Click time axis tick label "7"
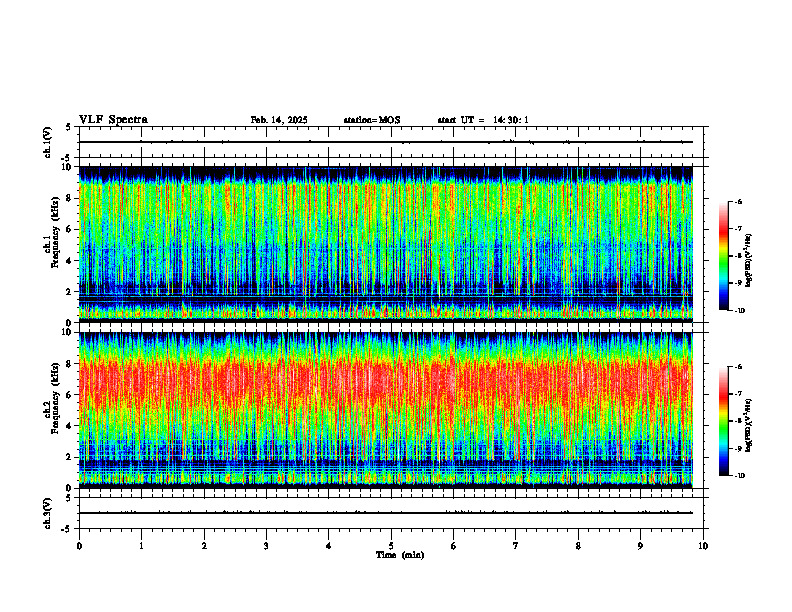The height and width of the screenshot is (612, 792). (516, 546)
